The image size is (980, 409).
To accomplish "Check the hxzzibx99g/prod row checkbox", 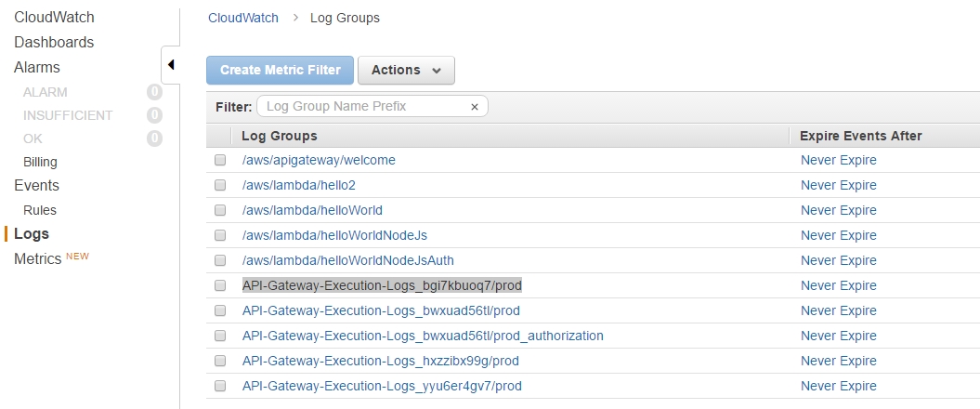I will 220,361.
